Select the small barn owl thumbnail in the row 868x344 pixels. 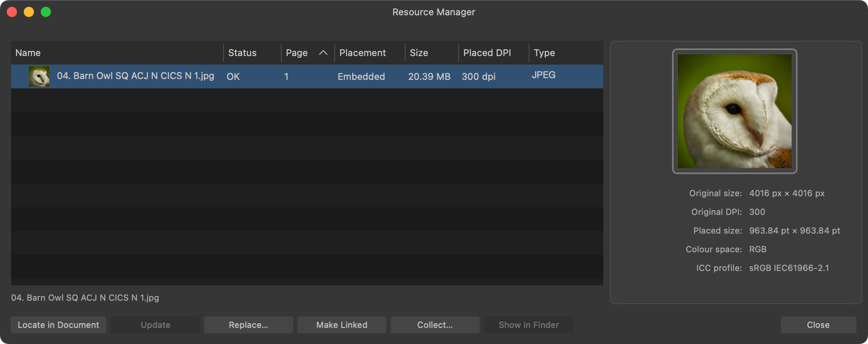click(39, 76)
